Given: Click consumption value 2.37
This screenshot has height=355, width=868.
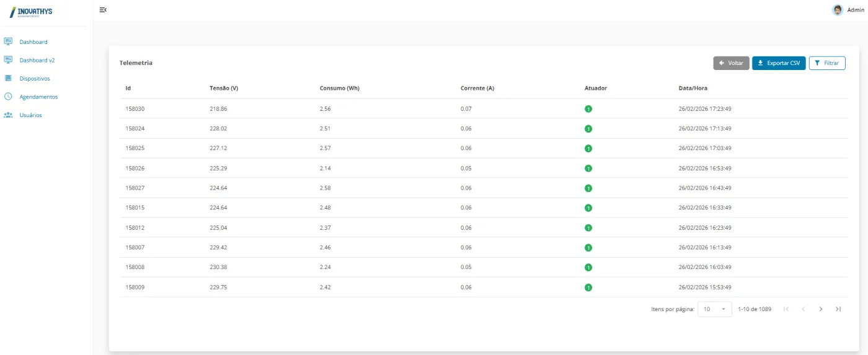Looking at the screenshot, I should (325, 227).
